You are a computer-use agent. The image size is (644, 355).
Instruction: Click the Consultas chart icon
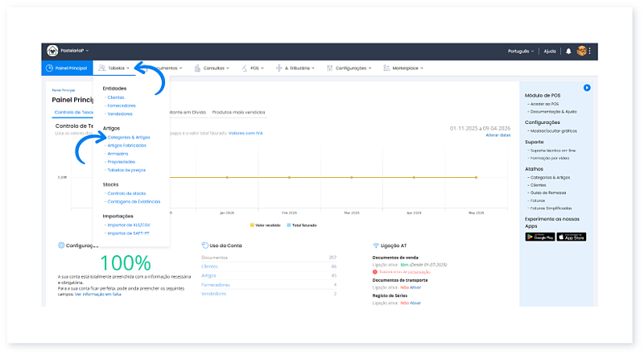click(x=197, y=68)
